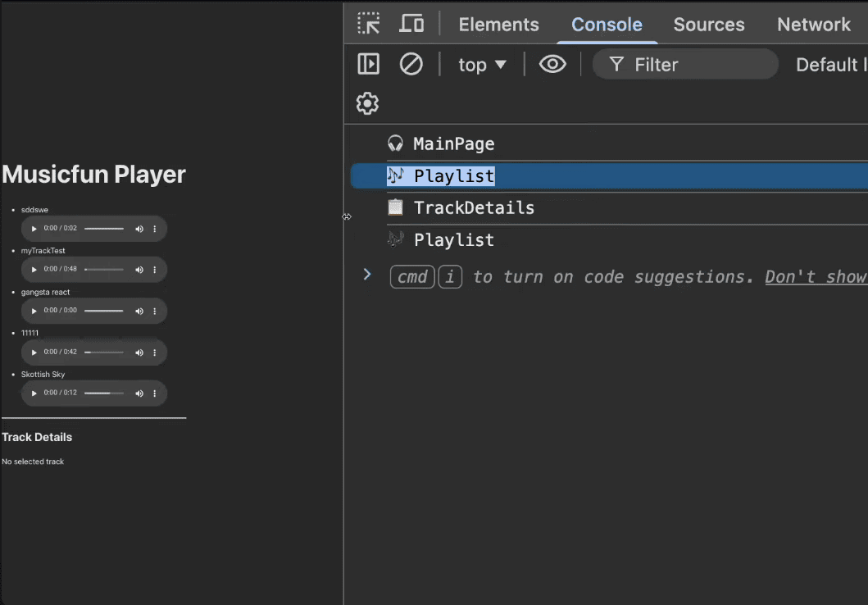Play the gangsta react track
Image resolution: width=868 pixels, height=605 pixels.
[x=34, y=312]
